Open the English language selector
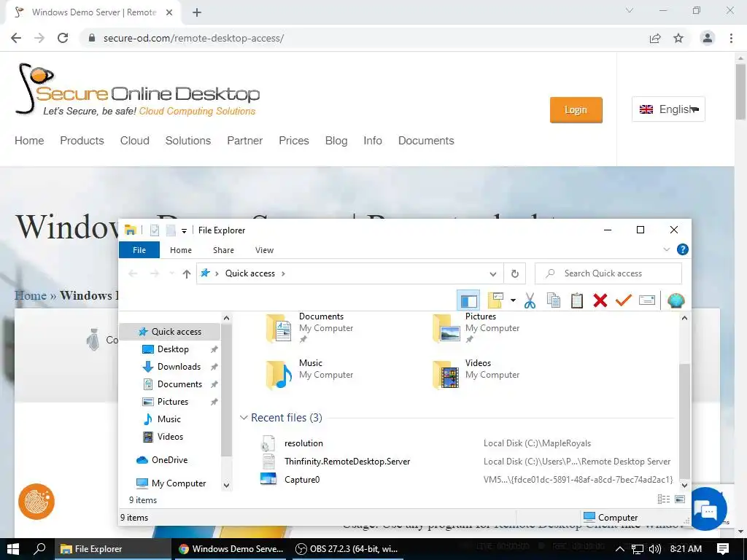This screenshot has height=560, width=747. pyautogui.click(x=668, y=109)
